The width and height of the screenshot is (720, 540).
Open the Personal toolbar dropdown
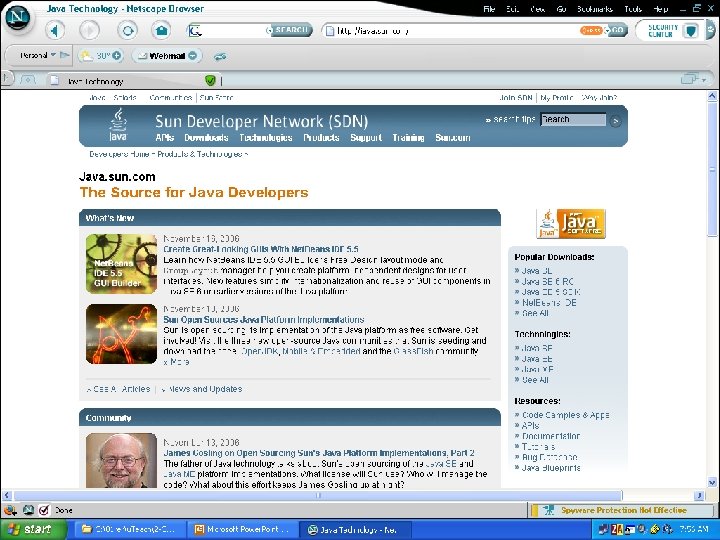click(x=38, y=55)
